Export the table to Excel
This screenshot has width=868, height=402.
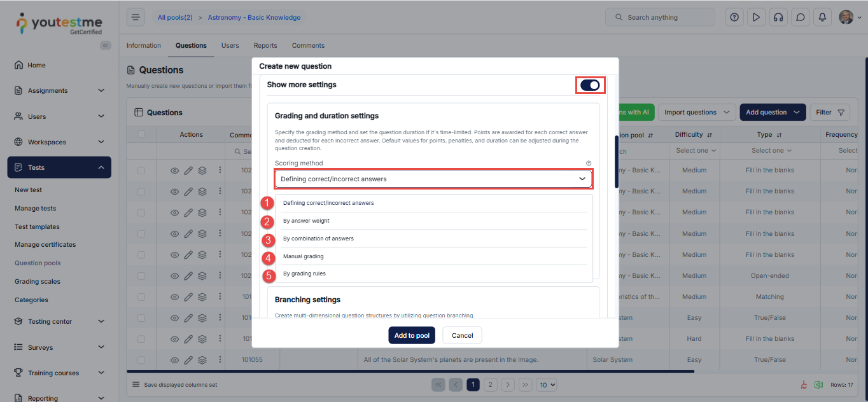point(819,385)
